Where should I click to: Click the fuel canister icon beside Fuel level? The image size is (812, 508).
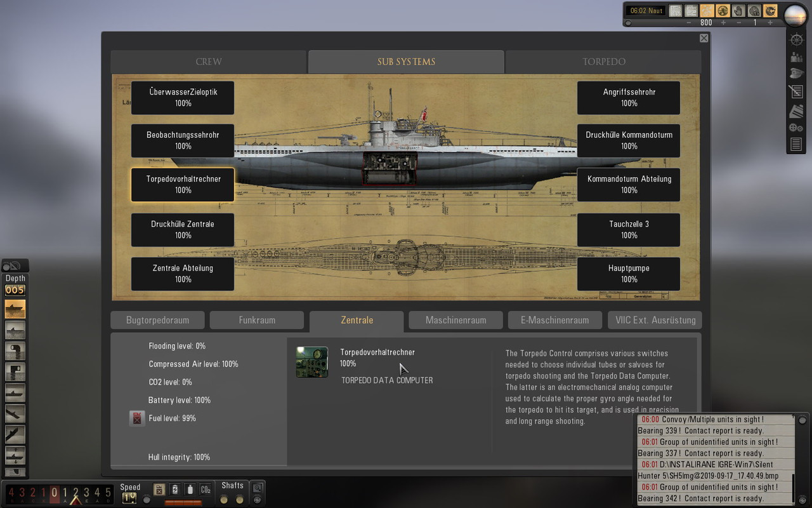click(137, 418)
